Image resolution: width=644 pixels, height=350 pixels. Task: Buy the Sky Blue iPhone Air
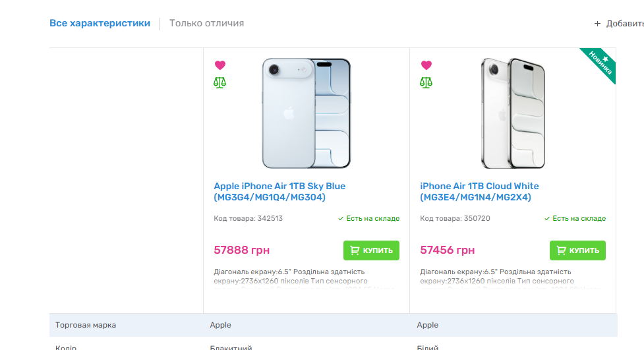pyautogui.click(x=371, y=250)
